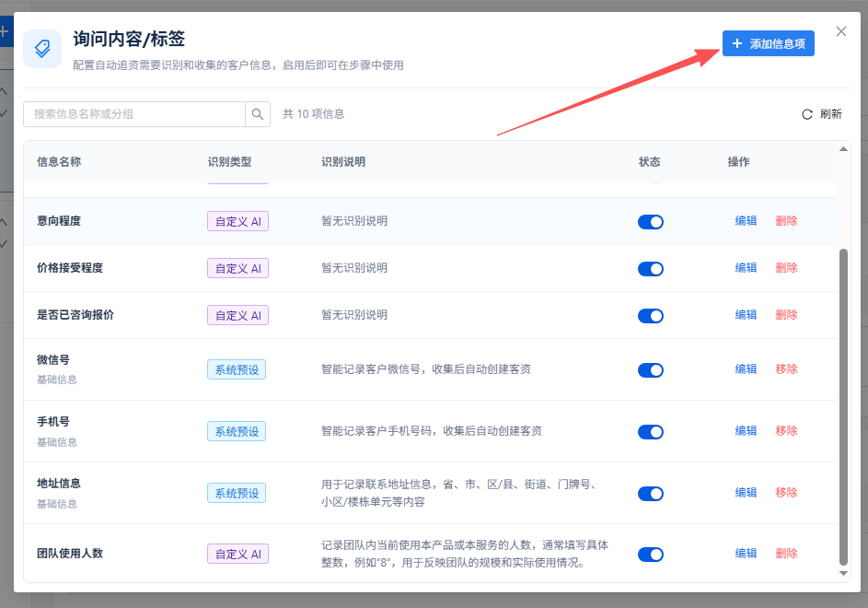Delete the 意向程度 row via 删除
The width and height of the screenshot is (868, 608).
[x=786, y=220]
